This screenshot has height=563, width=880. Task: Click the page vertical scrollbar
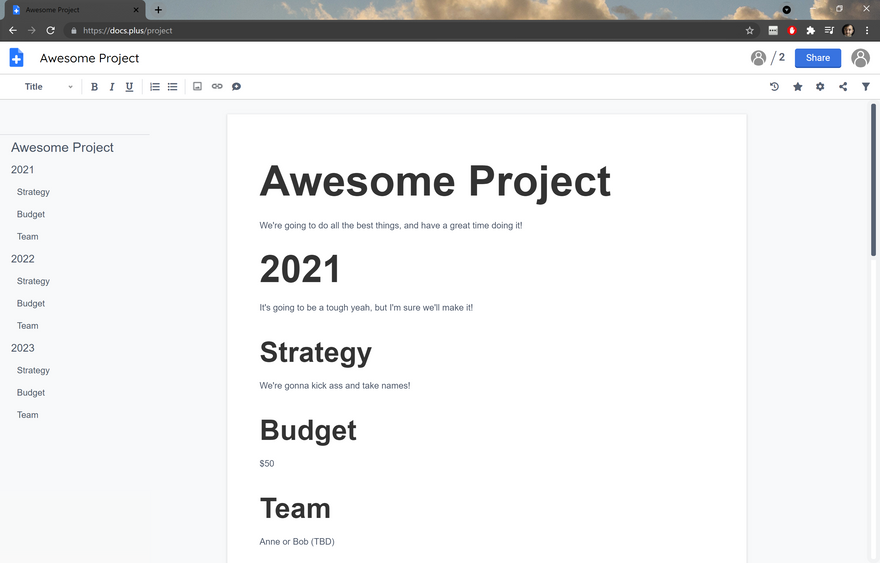(873, 180)
